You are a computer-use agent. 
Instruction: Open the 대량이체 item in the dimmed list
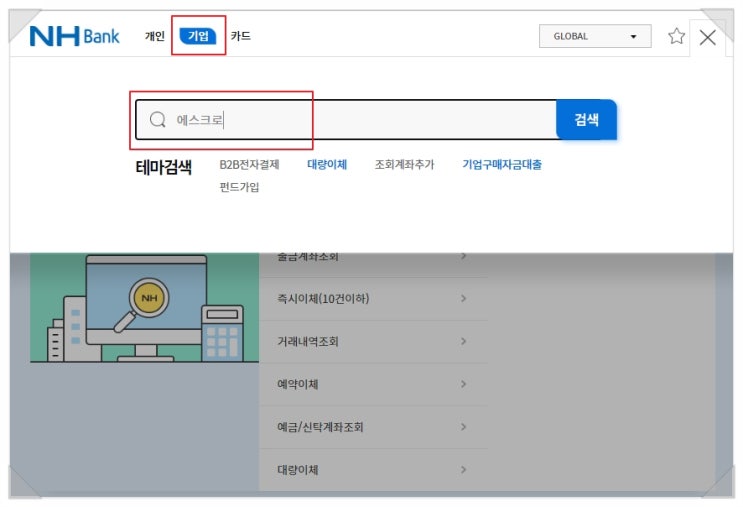[x=373, y=470]
